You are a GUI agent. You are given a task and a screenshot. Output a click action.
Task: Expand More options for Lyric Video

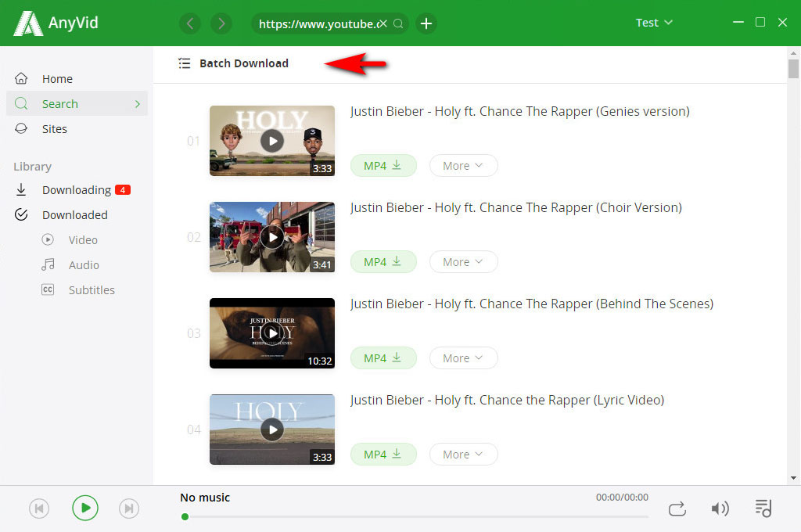pos(463,455)
